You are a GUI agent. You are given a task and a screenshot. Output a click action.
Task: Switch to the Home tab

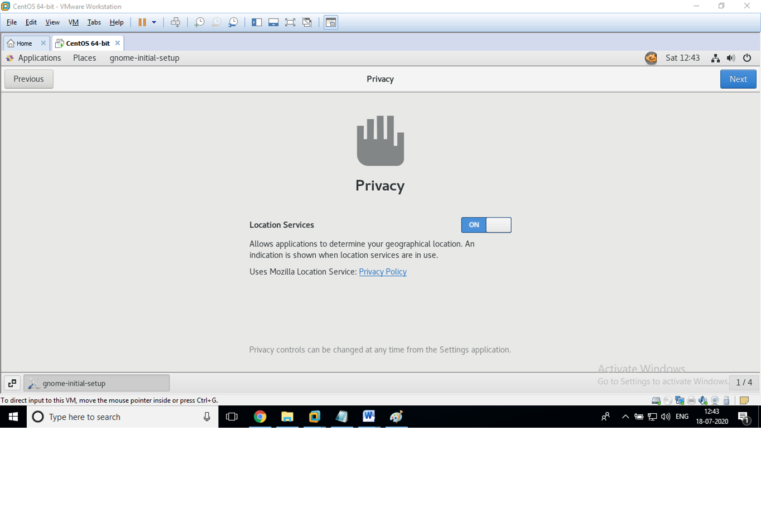23,43
